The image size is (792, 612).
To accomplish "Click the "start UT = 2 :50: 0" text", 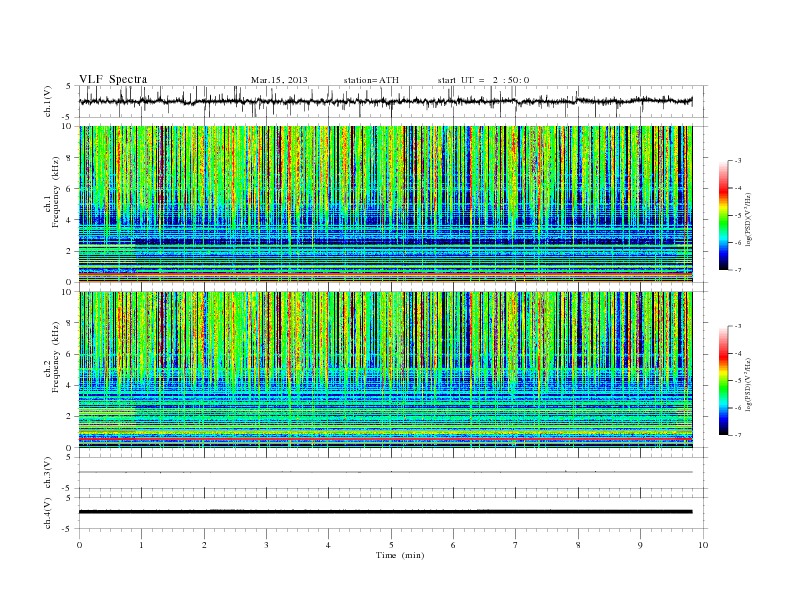I will pyautogui.click(x=483, y=80).
